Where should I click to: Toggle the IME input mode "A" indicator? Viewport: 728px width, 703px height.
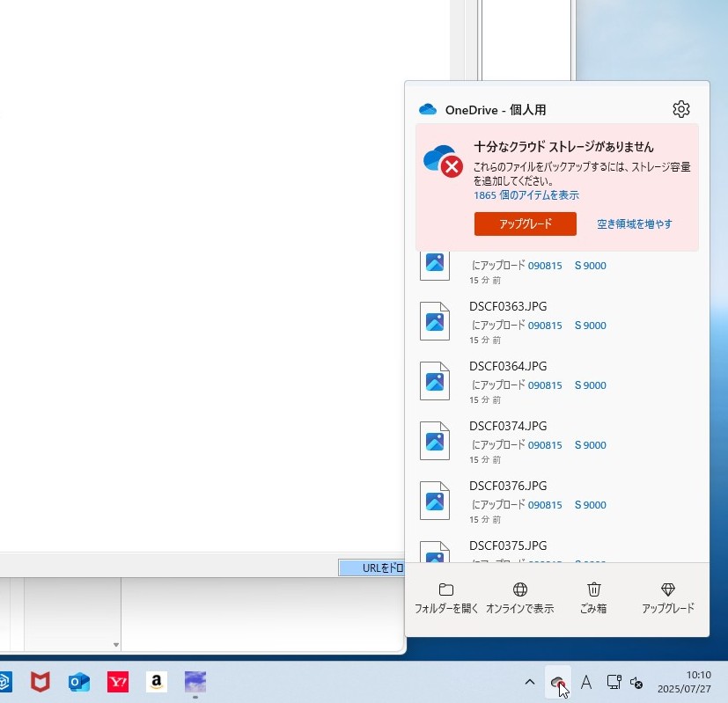[x=586, y=682]
